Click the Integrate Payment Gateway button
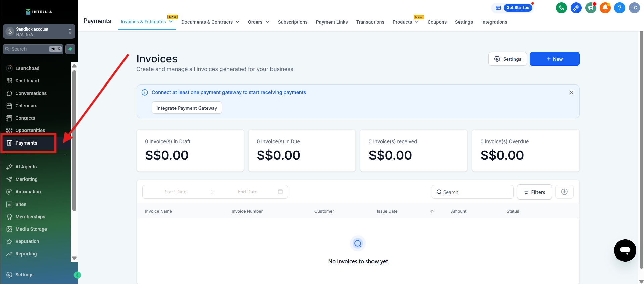Viewport: 644px width, 284px height. tap(187, 108)
